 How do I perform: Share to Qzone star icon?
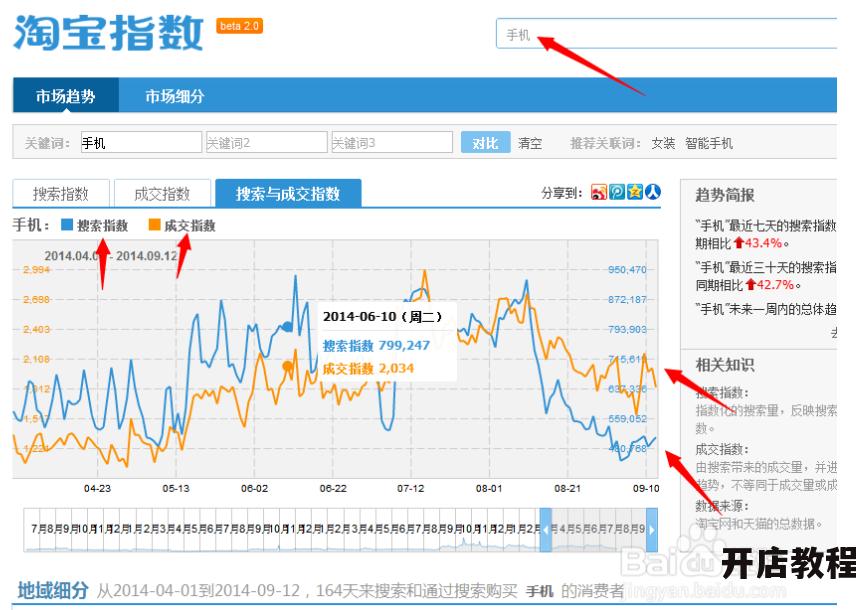point(635,192)
